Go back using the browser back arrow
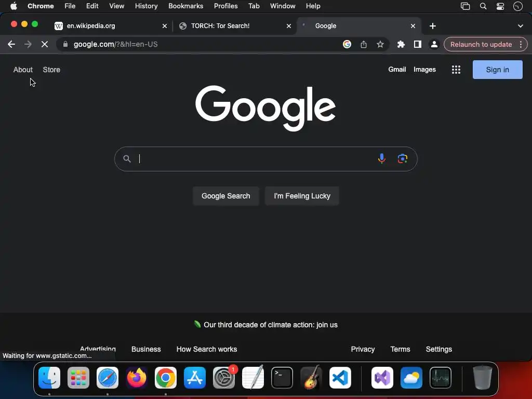The width and height of the screenshot is (532, 399). 11,45
